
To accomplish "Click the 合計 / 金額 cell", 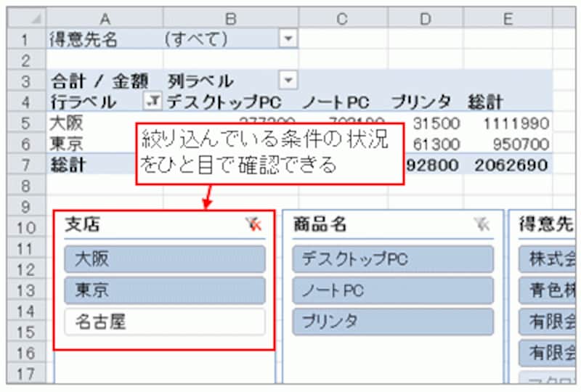I will coord(105,81).
